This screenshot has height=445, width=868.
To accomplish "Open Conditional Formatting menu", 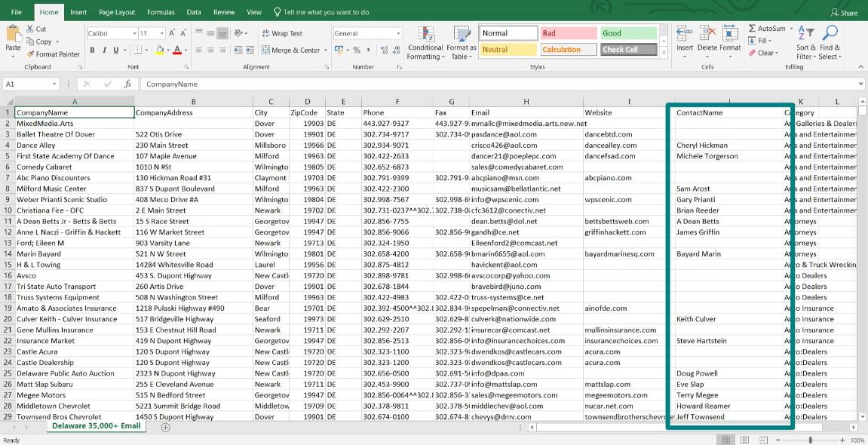I will pyautogui.click(x=425, y=43).
